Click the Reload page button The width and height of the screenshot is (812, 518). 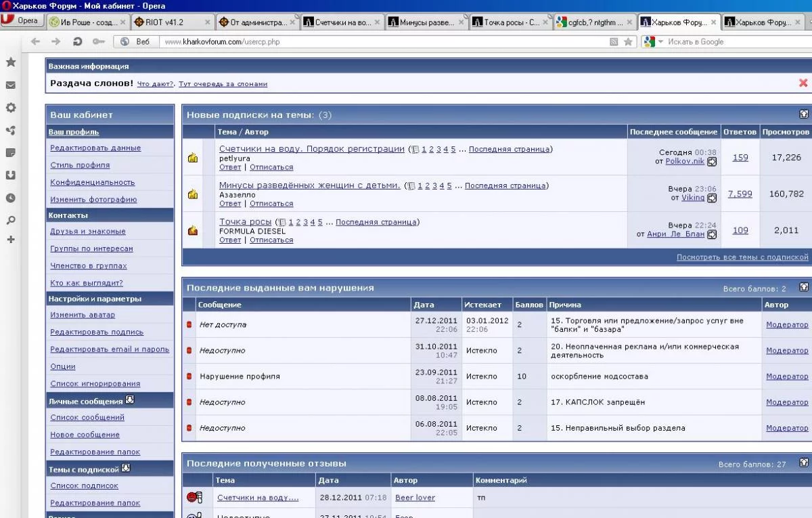tap(78, 42)
